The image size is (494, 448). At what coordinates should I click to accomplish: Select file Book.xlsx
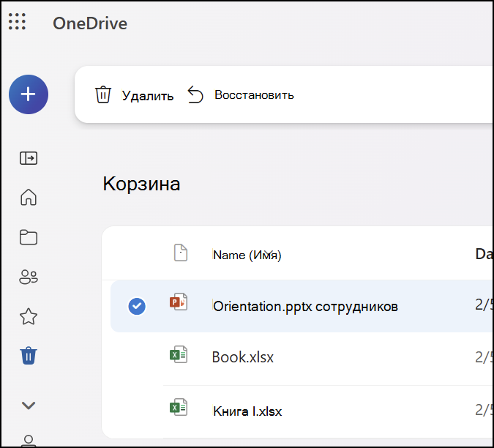point(243,357)
